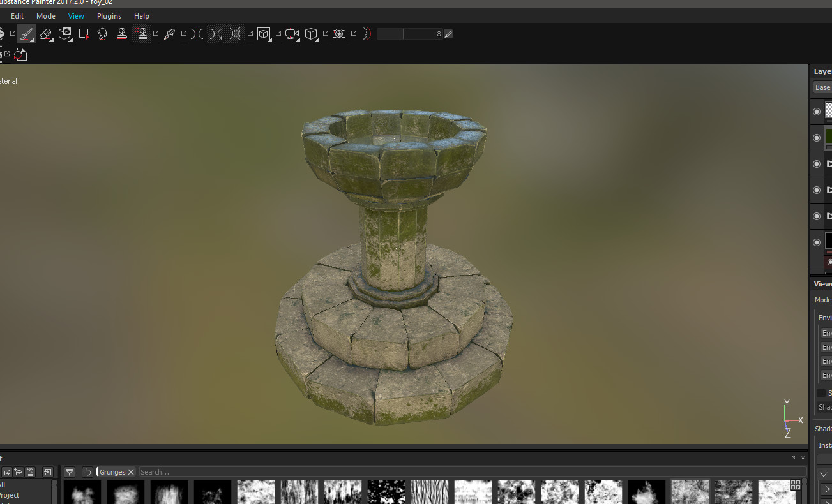Toggle visibility of the bottom mask layer
Image resolution: width=832 pixels, height=504 pixels.
pyautogui.click(x=817, y=242)
